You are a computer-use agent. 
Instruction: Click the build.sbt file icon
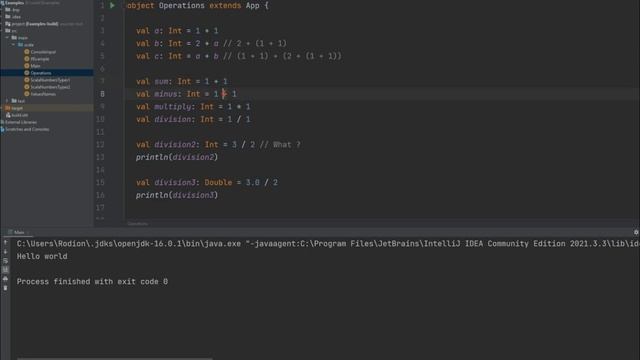point(8,115)
